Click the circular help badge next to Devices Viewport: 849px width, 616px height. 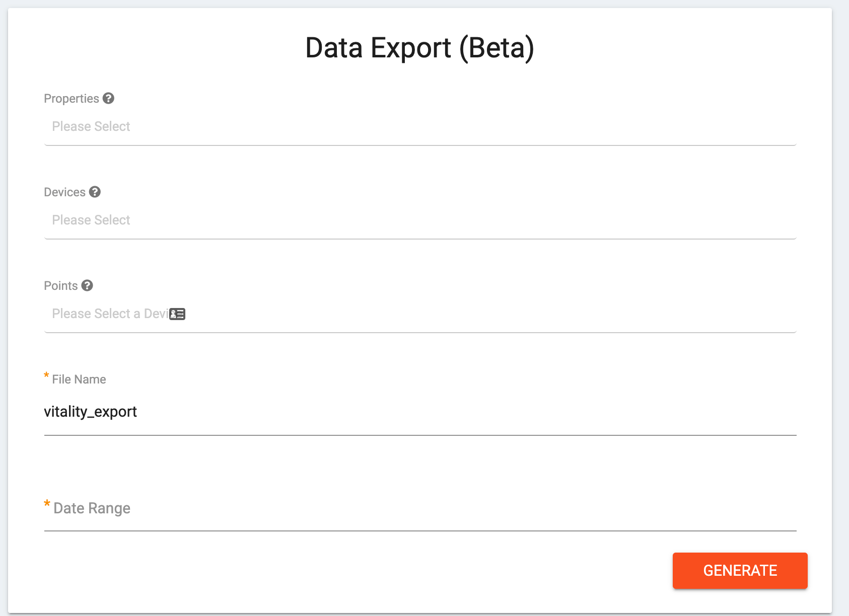(x=95, y=192)
